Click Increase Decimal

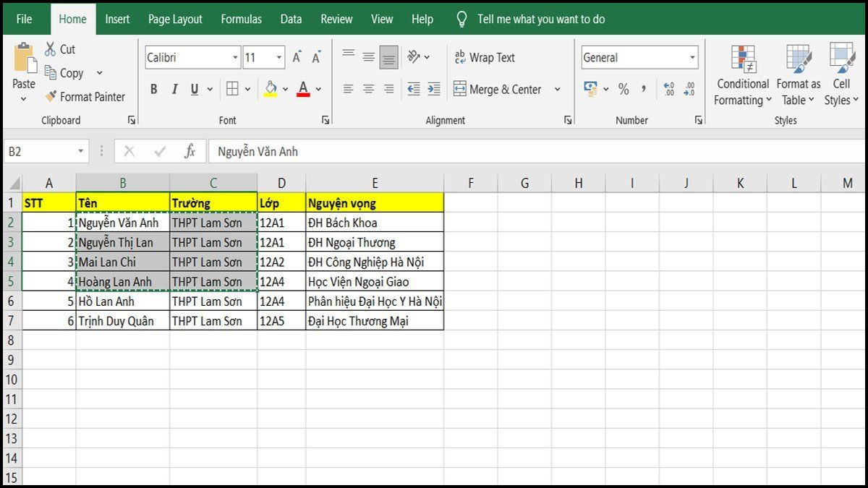tap(669, 89)
